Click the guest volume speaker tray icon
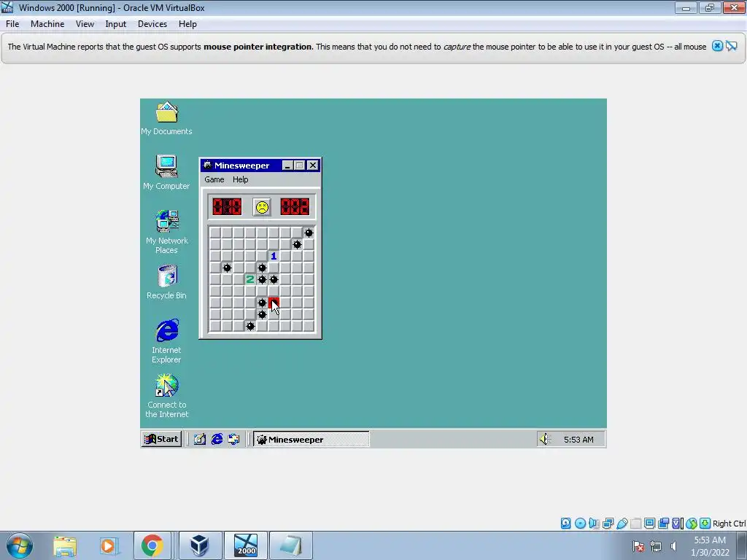This screenshot has height=560, width=747. tap(545, 439)
